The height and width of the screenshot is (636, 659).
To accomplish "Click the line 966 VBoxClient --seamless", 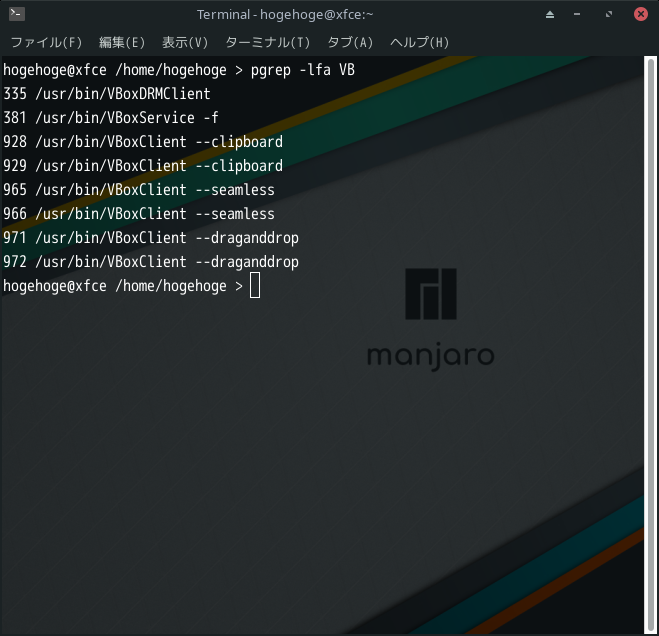I will pos(139,214).
